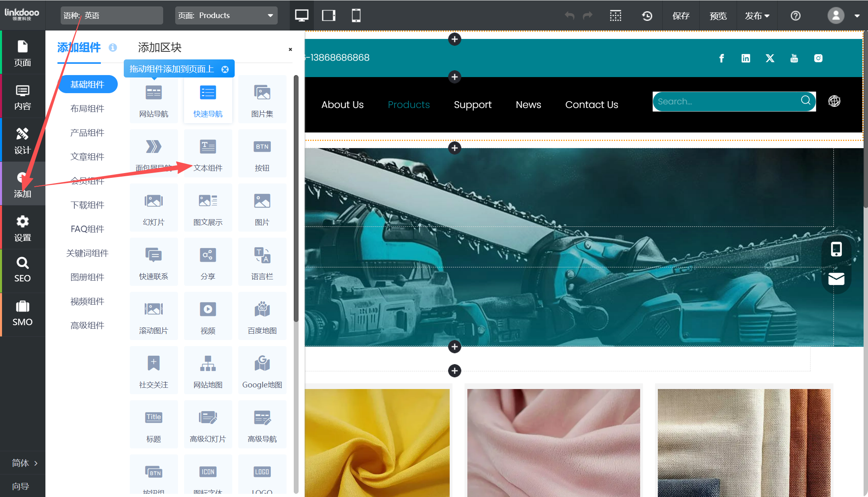The image size is (868, 497).
Task: Open the SEO sidebar panel
Action: 23,270
